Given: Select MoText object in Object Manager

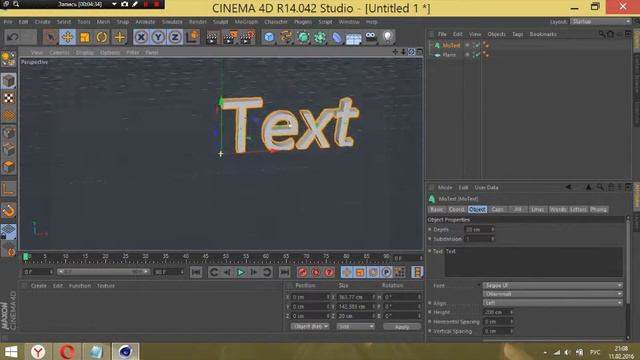Looking at the screenshot, I should (451, 45).
